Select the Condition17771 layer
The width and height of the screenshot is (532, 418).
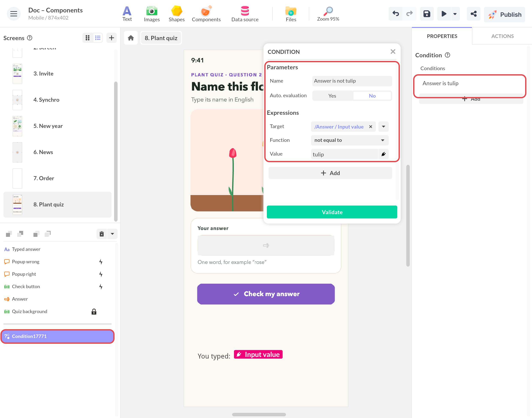click(57, 336)
